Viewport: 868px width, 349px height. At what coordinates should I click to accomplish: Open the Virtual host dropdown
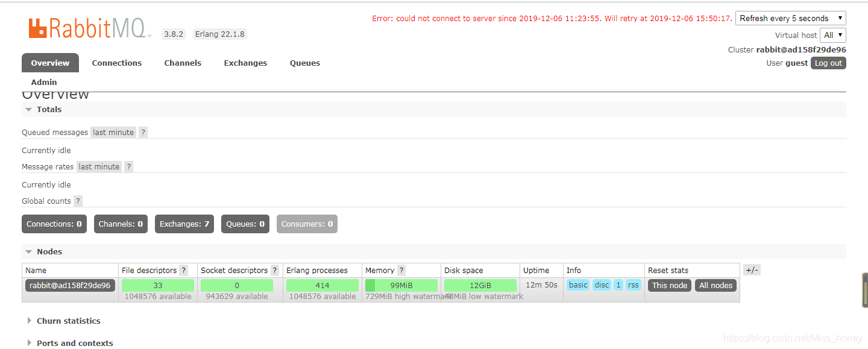pyautogui.click(x=833, y=35)
